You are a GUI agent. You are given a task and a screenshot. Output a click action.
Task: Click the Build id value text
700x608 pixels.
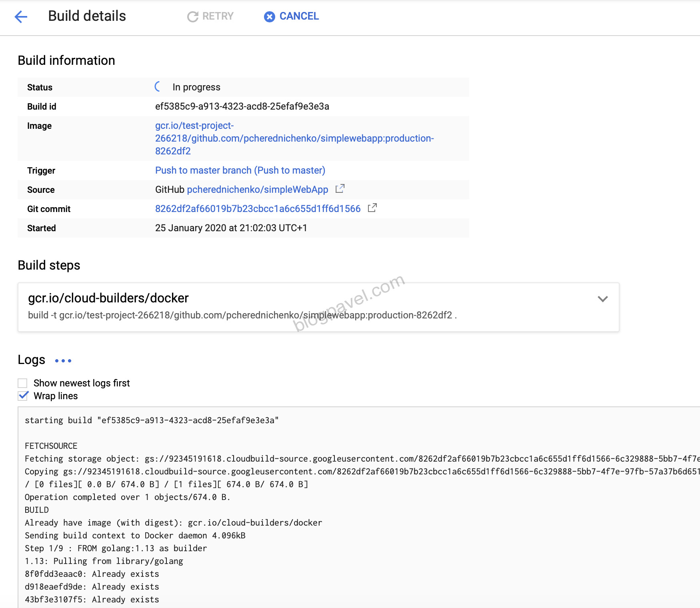(242, 106)
